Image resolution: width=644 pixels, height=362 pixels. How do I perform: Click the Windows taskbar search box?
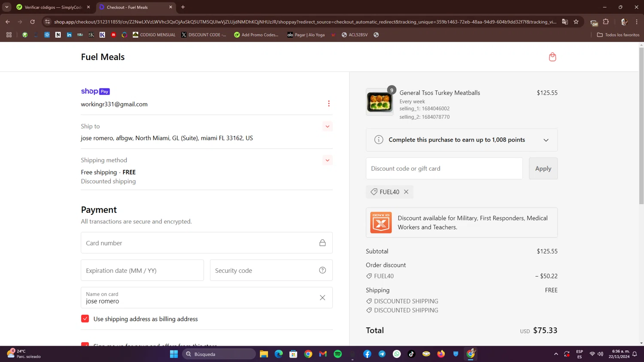[219, 354]
